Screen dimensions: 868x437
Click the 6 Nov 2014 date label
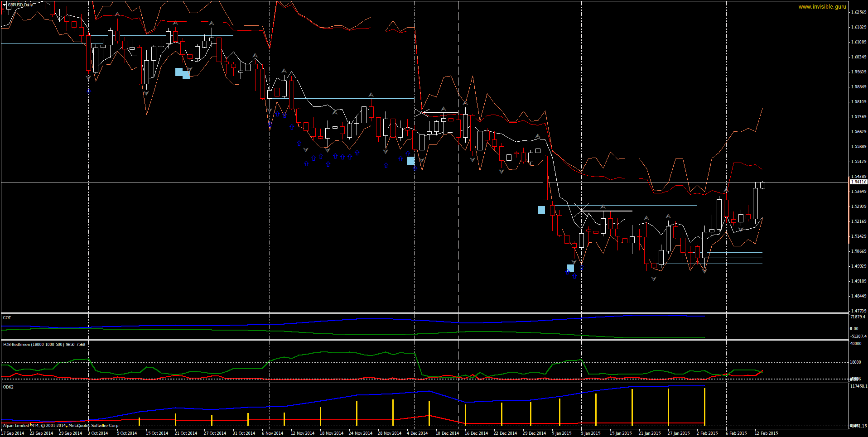[x=272, y=433]
